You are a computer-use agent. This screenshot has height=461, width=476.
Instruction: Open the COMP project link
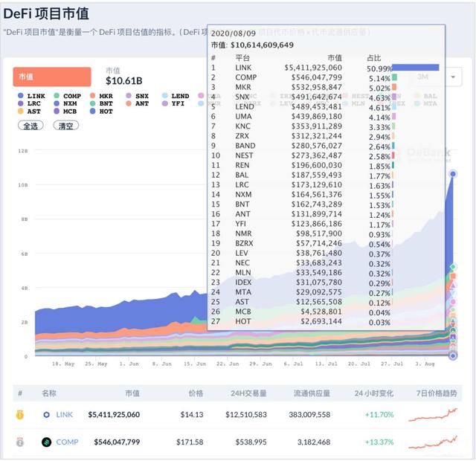67,442
